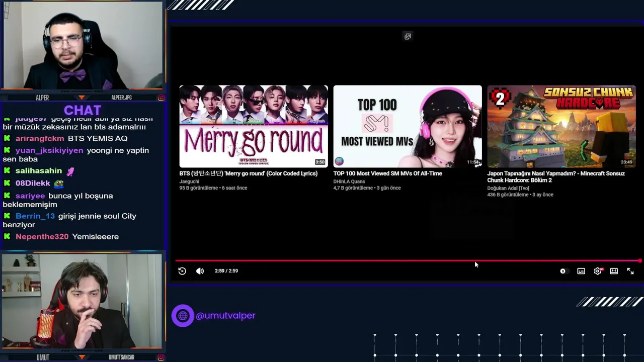Click the @umutvalper handle text
This screenshot has width=644, height=362.
tap(225, 316)
